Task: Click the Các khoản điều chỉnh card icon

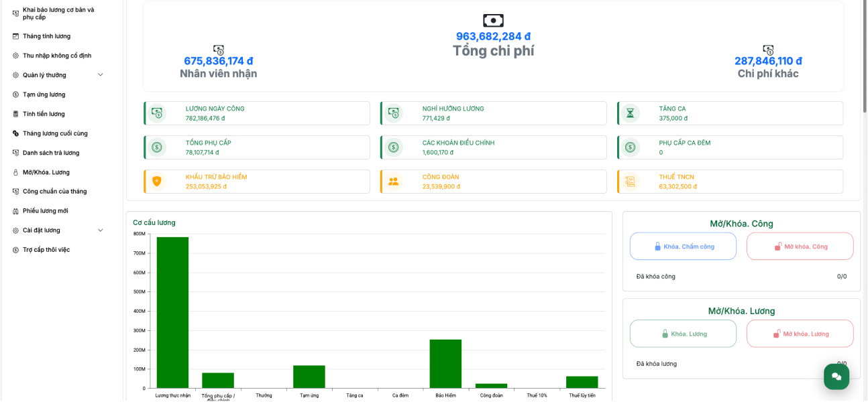Action: [x=394, y=147]
